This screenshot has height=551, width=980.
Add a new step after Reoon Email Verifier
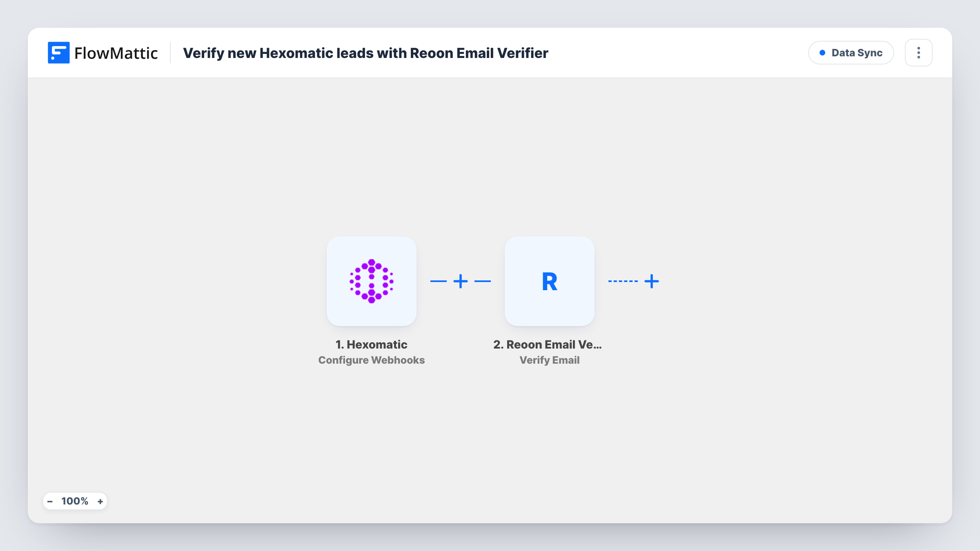652,281
